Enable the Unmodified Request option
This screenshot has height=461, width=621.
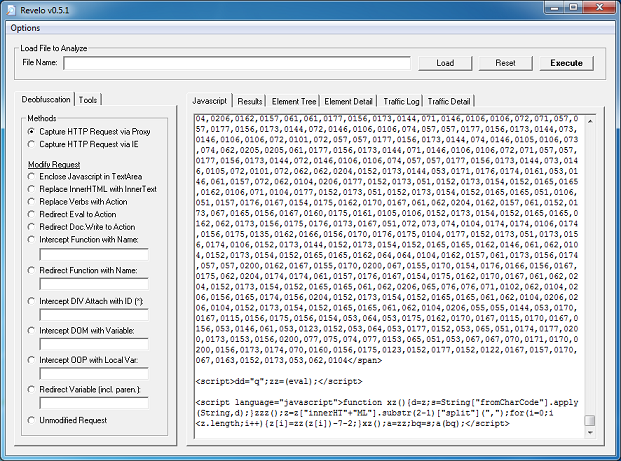(33, 420)
